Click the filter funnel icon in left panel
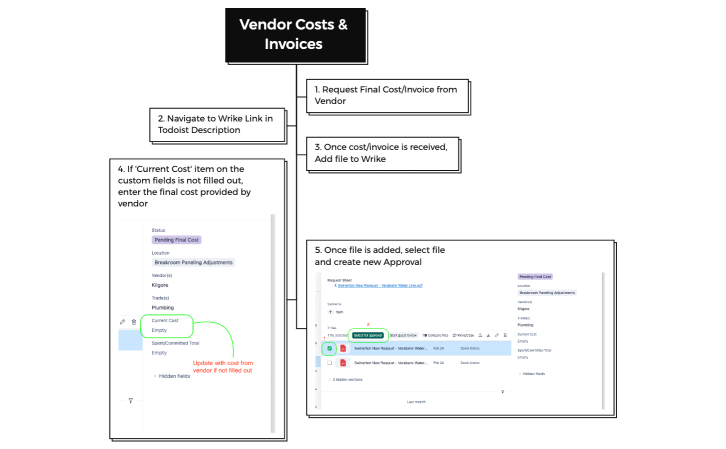The image size is (726, 449). point(130,400)
